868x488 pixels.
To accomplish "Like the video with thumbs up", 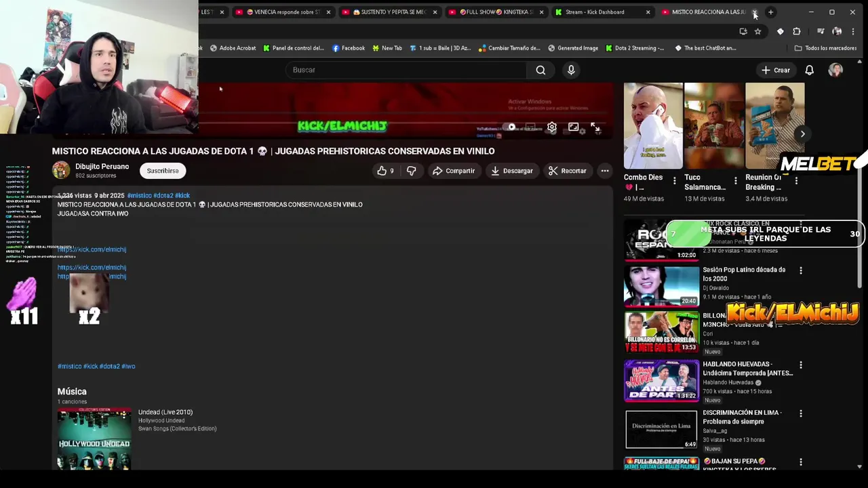I will [x=385, y=171].
